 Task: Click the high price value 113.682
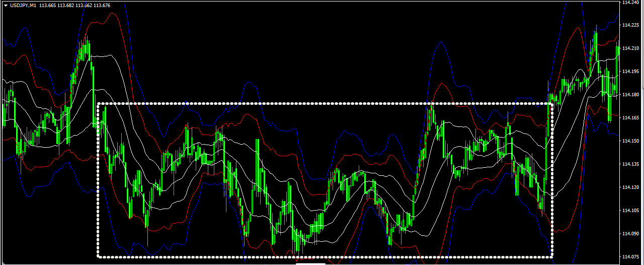[x=65, y=5]
